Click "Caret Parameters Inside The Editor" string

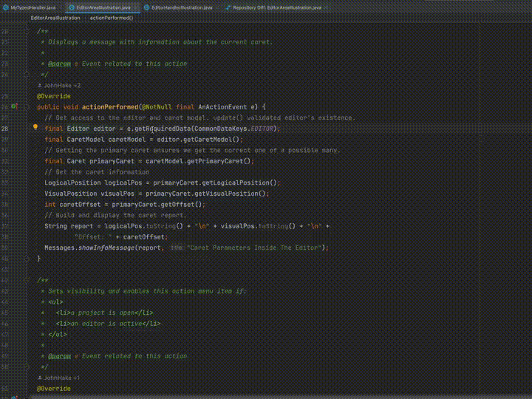tap(254, 248)
